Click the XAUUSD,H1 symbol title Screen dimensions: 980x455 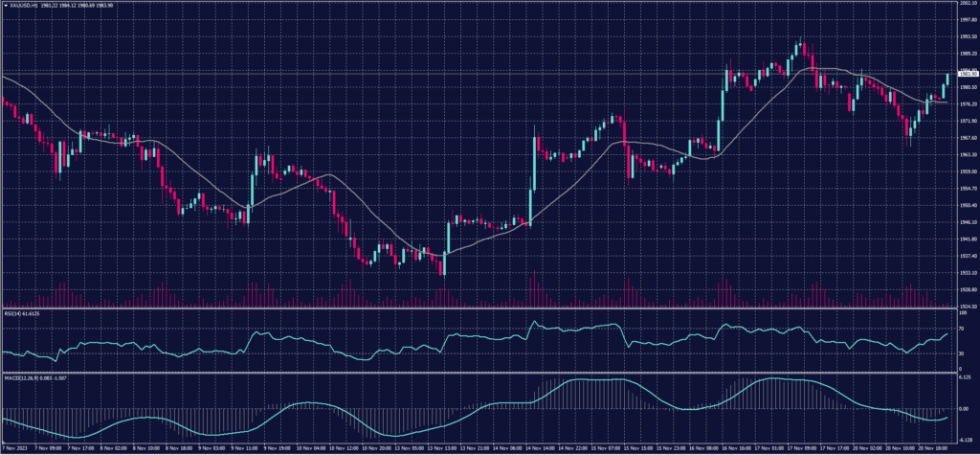[21, 5]
